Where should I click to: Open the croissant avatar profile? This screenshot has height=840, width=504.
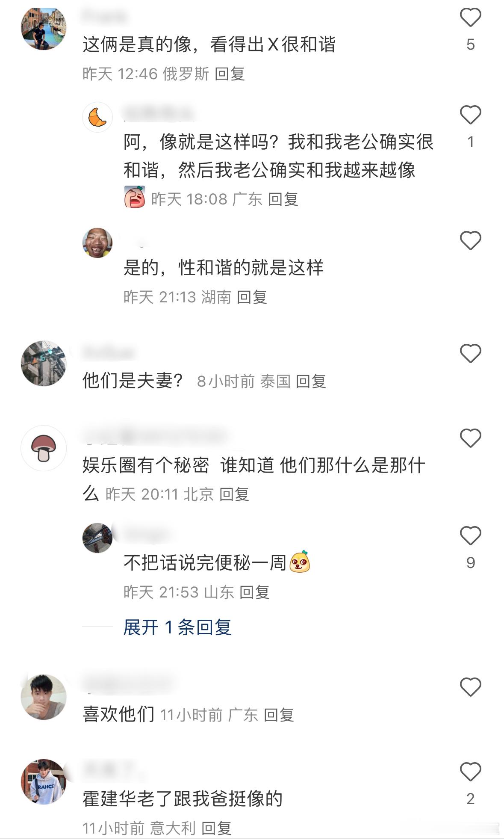pos(97,117)
